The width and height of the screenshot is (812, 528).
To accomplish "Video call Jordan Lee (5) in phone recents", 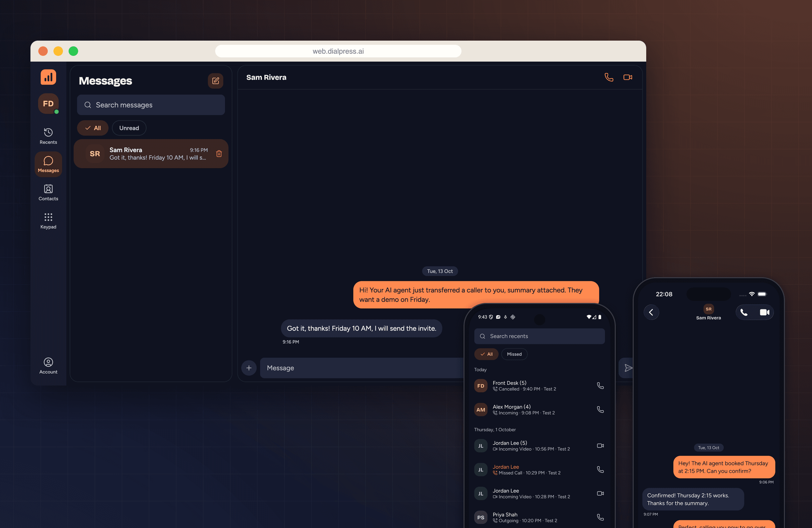I will [600, 446].
